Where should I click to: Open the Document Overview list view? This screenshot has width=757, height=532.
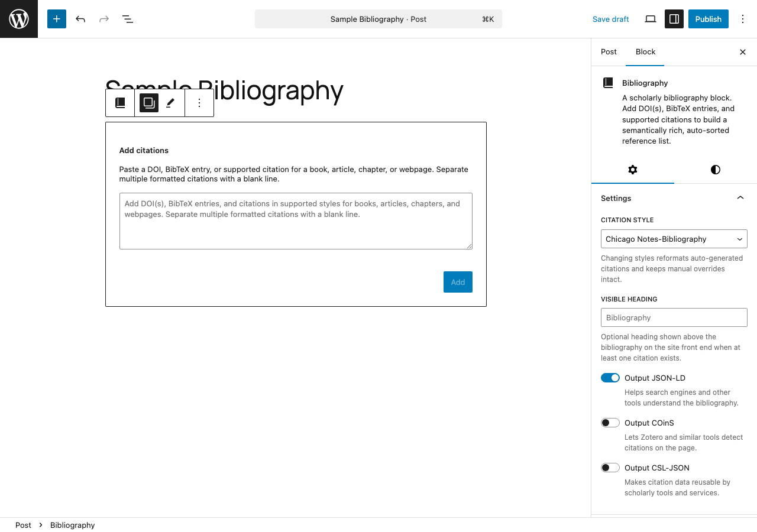pos(128,19)
